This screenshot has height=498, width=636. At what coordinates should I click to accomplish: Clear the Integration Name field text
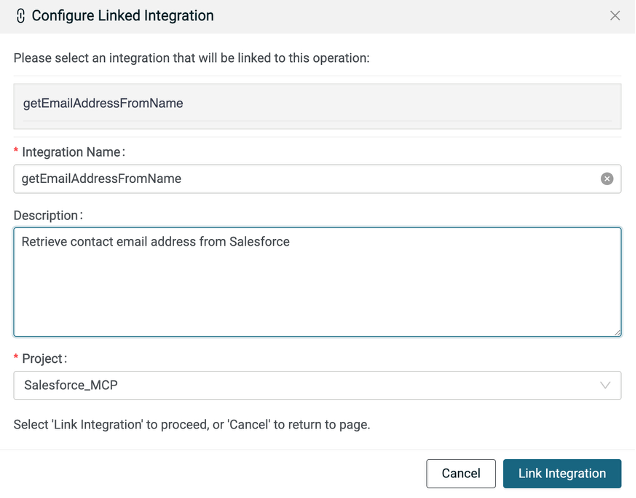(x=607, y=179)
